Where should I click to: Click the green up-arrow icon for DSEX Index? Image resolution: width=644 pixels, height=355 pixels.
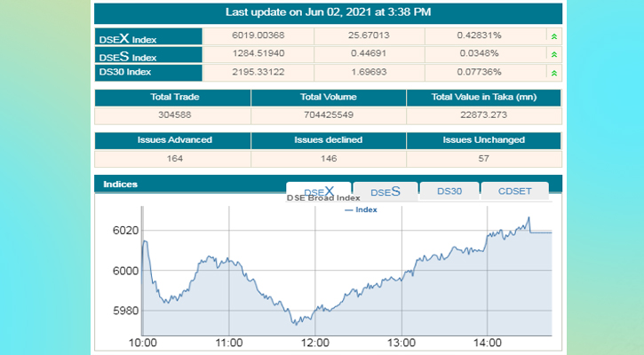[x=554, y=37]
